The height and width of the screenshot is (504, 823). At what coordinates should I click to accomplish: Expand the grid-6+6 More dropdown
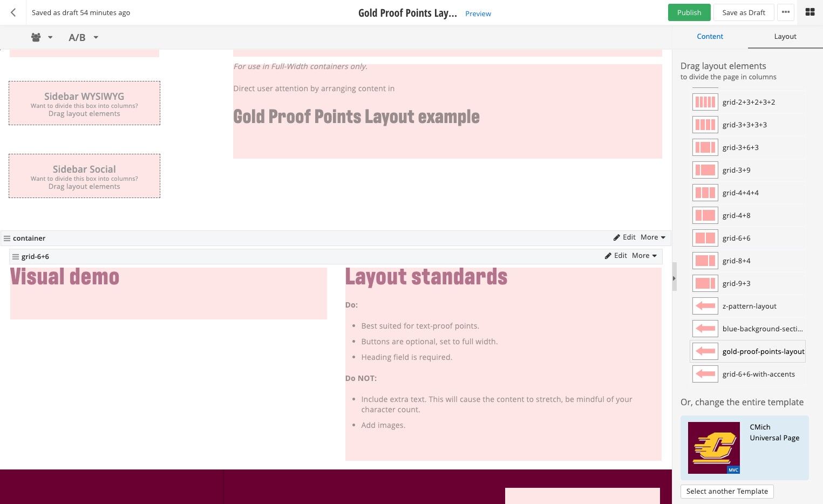pyautogui.click(x=644, y=256)
